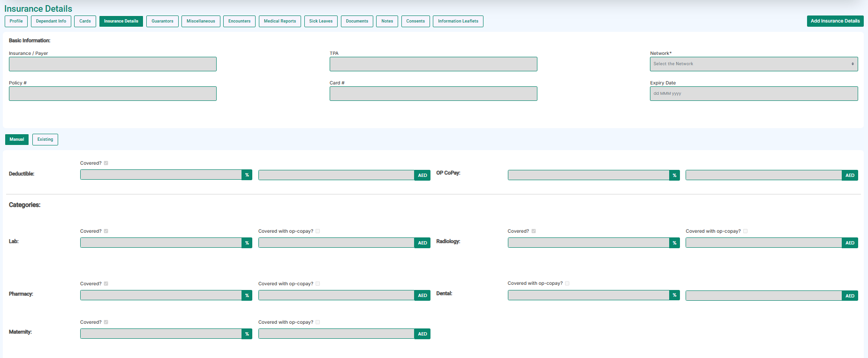Click the OP CoPay % badge
868x358 pixels.
pos(675,175)
